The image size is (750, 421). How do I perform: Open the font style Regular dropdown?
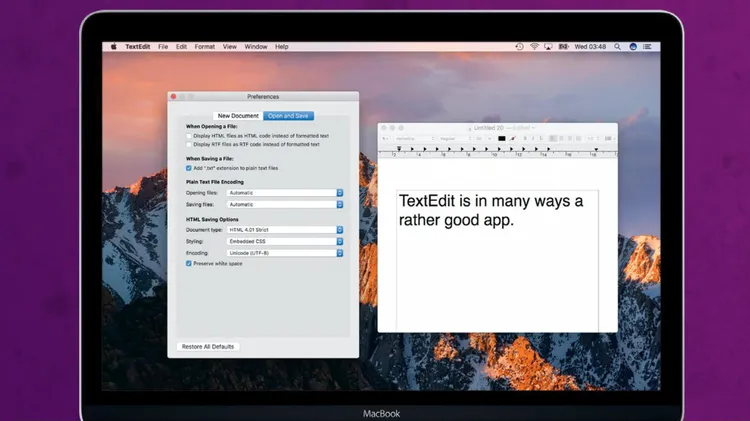pos(455,139)
